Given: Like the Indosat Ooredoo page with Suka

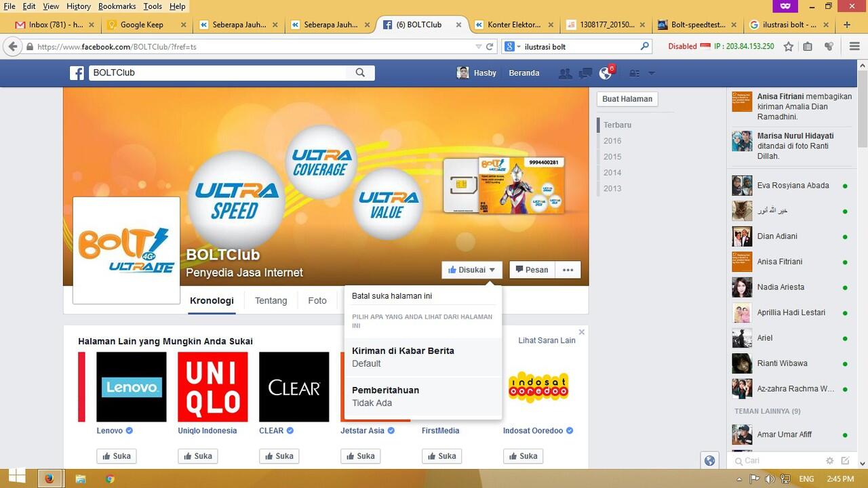Looking at the screenshot, I should [x=524, y=456].
